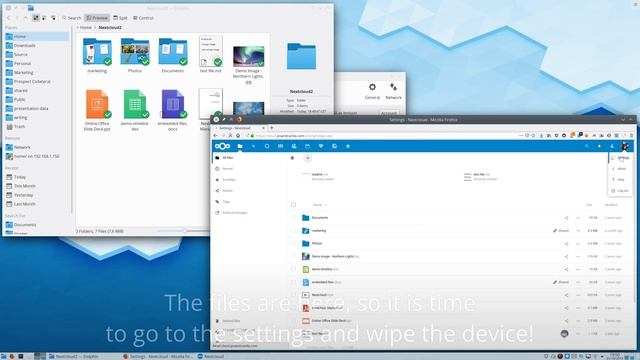640x360 pixels.
Task: Select demo-timeline spreadsheet in Dolphin
Action: [x=135, y=110]
